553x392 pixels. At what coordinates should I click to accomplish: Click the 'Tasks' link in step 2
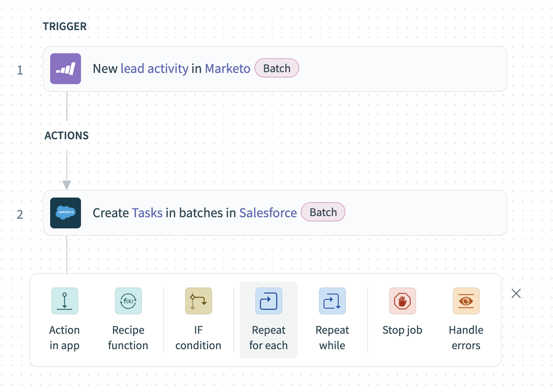coord(147,213)
